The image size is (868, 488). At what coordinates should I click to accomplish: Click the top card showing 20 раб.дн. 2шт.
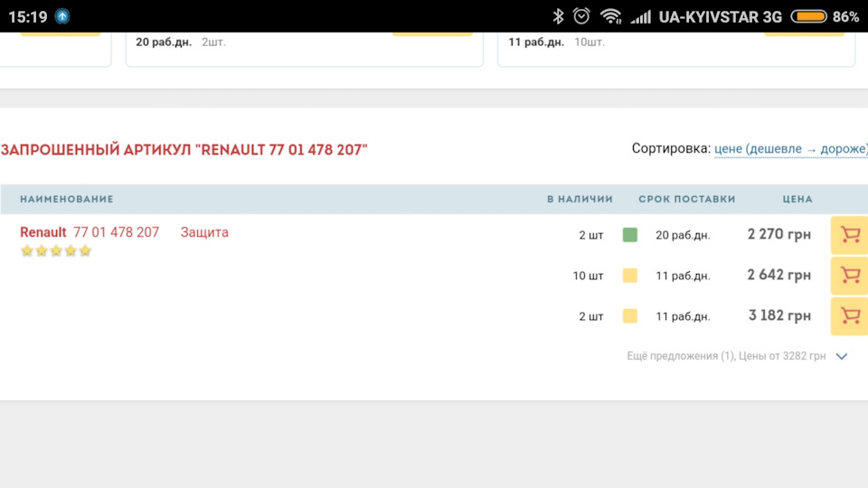[x=305, y=49]
